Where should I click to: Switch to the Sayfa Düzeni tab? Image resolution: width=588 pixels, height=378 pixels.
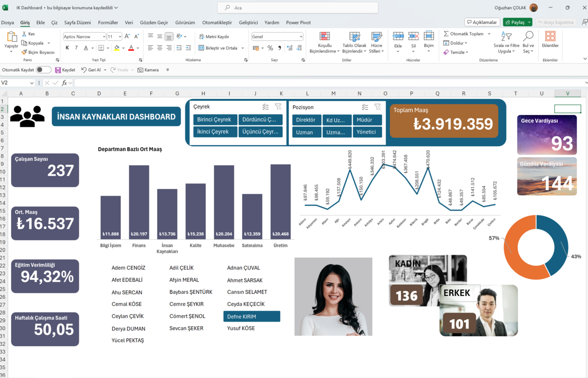(77, 23)
